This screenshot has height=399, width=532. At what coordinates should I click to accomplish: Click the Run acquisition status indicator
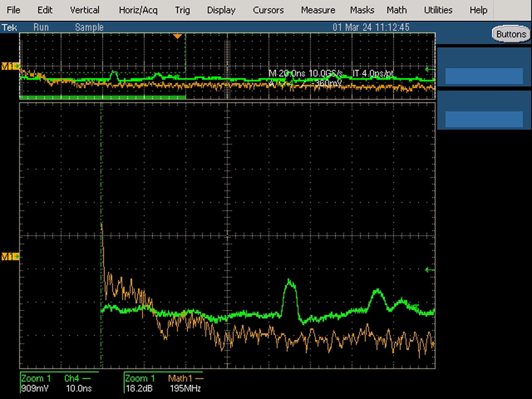pos(41,27)
